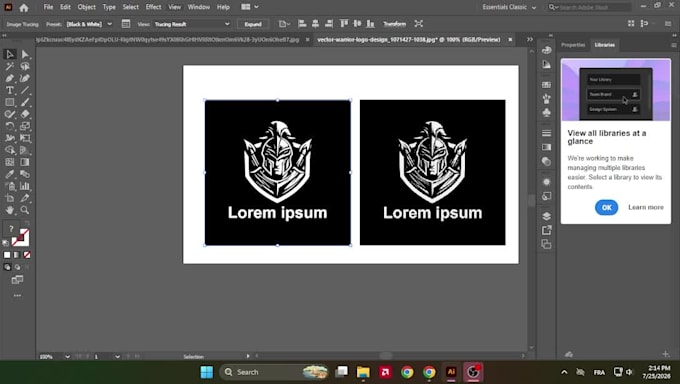
Task: Open the Learn more link
Action: pyautogui.click(x=646, y=207)
